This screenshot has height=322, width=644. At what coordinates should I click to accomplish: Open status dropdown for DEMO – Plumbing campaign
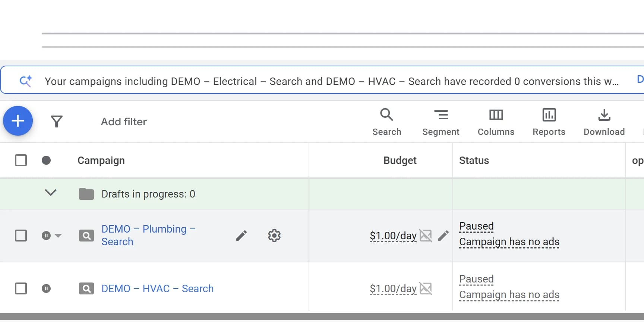click(x=58, y=236)
